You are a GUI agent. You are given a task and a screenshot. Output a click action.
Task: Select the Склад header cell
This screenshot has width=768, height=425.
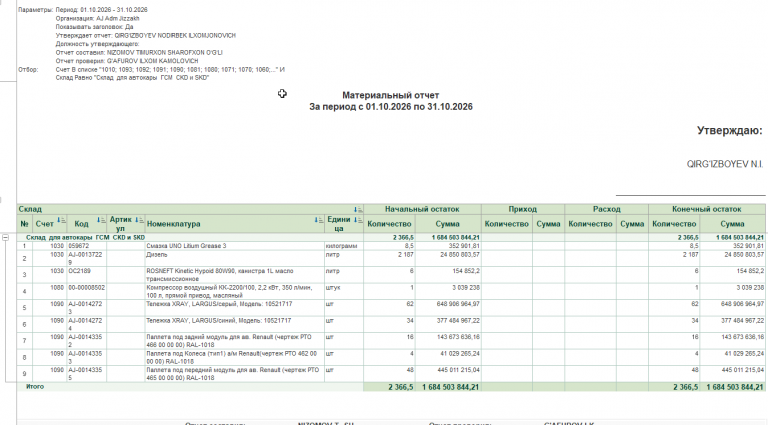pyautogui.click(x=190, y=209)
